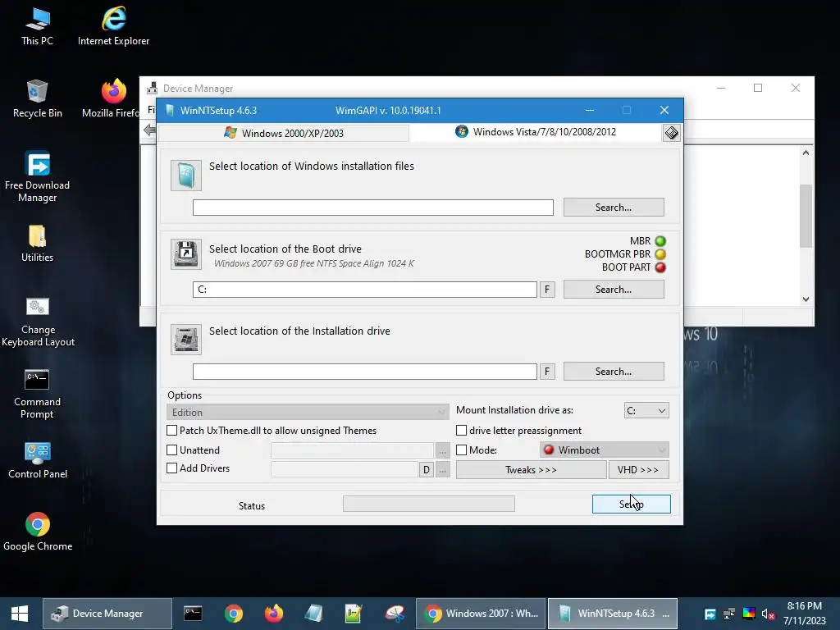
Task: Click the green MBR status light
Action: (x=660, y=241)
